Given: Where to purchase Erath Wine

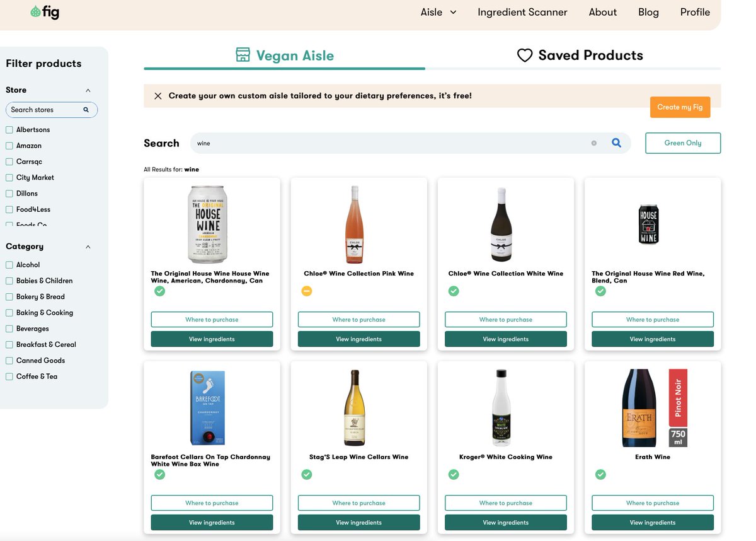Looking at the screenshot, I should click(x=653, y=503).
